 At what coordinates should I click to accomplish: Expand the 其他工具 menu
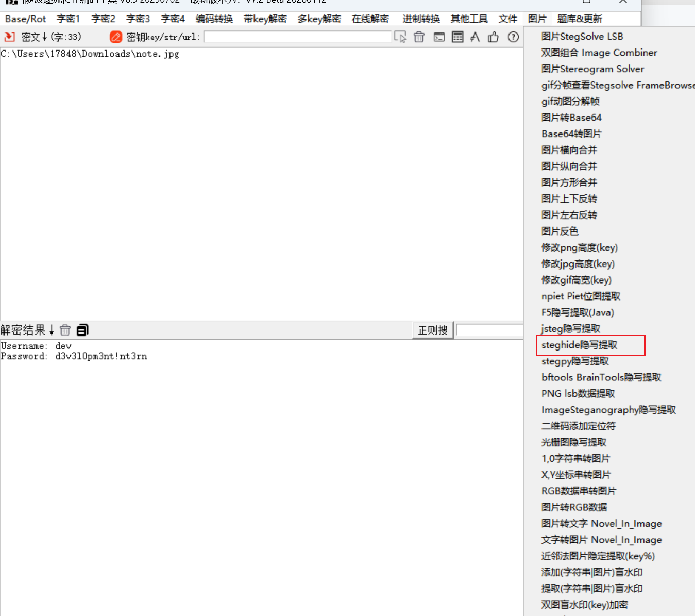pos(469,19)
